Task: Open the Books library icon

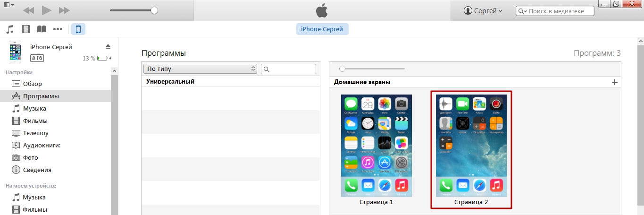Action: pyautogui.click(x=42, y=29)
